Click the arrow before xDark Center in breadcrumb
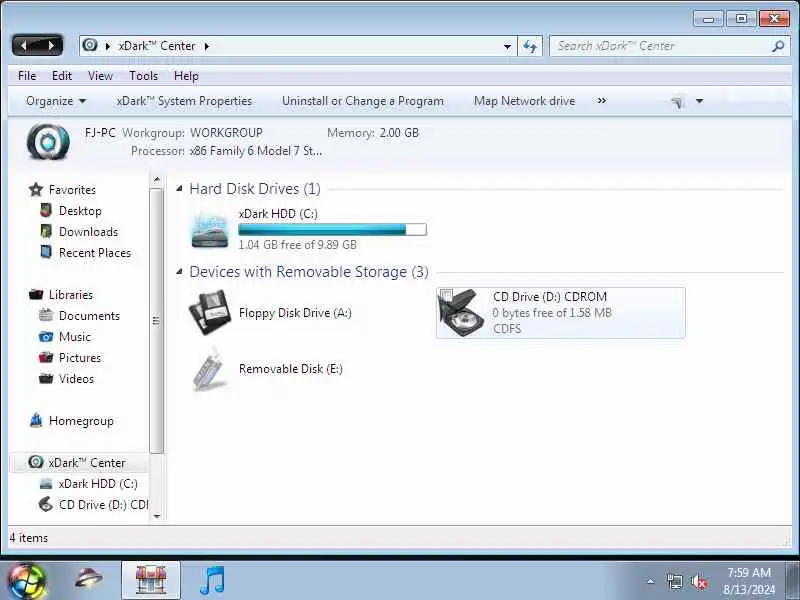The image size is (800, 600). click(108, 46)
